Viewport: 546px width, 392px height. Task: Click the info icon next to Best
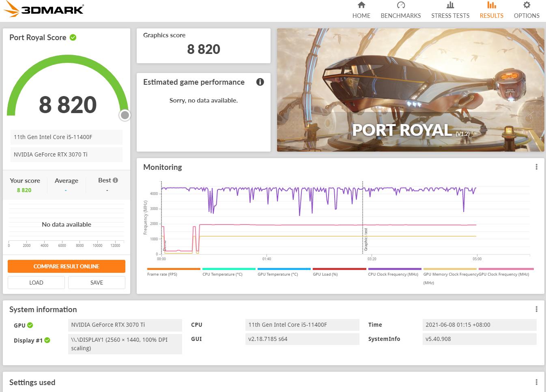(116, 180)
